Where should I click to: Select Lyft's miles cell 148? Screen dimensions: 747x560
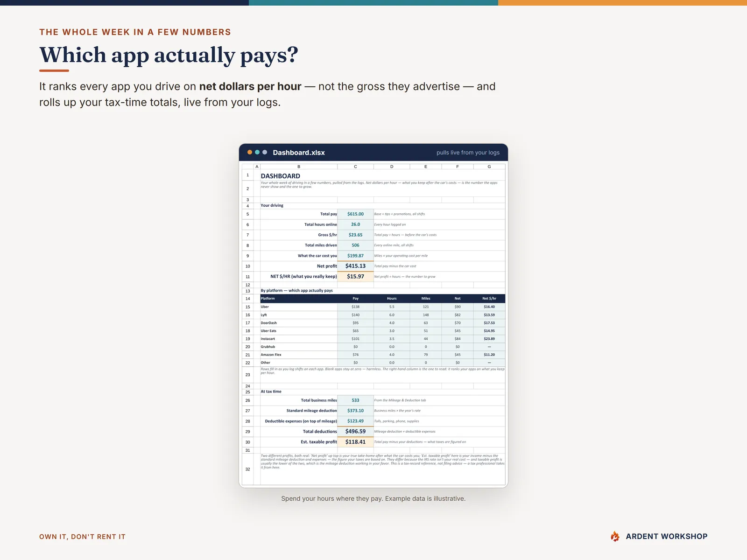coord(426,315)
